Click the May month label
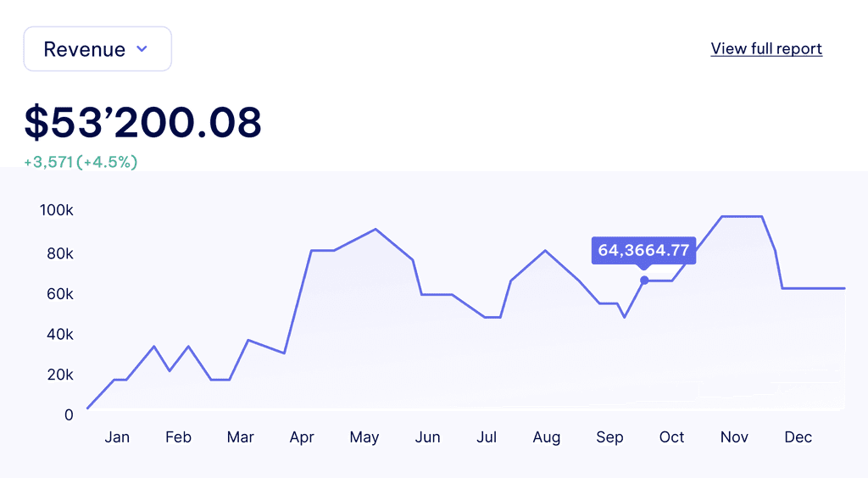868x478 pixels. click(364, 437)
